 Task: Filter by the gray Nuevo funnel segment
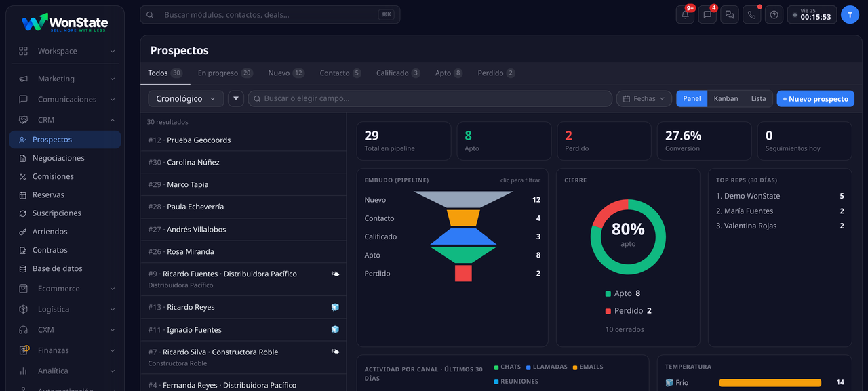click(x=463, y=199)
